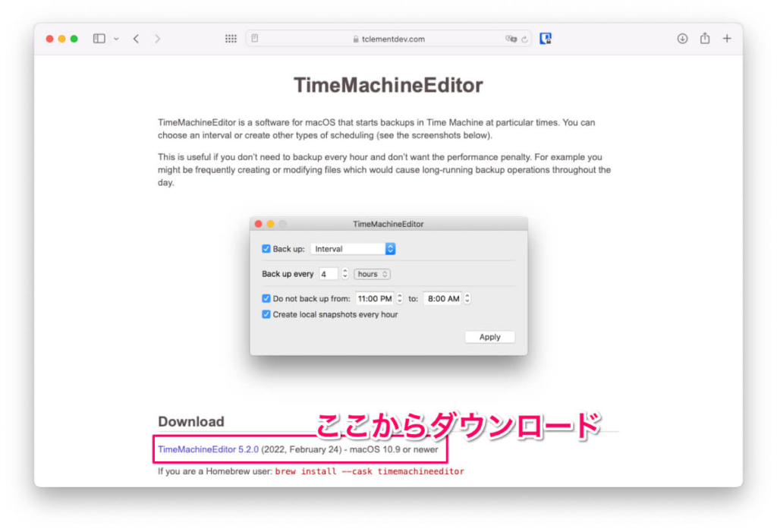Open the Start Page grid icon

coord(231,39)
